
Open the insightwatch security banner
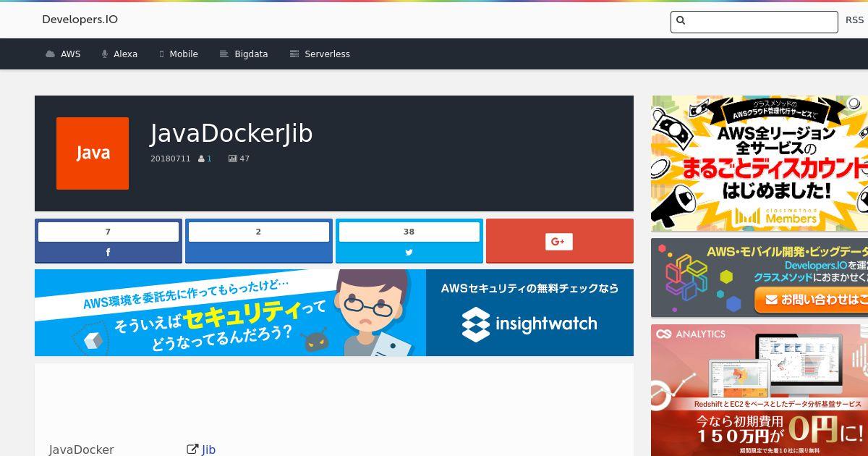click(x=334, y=313)
